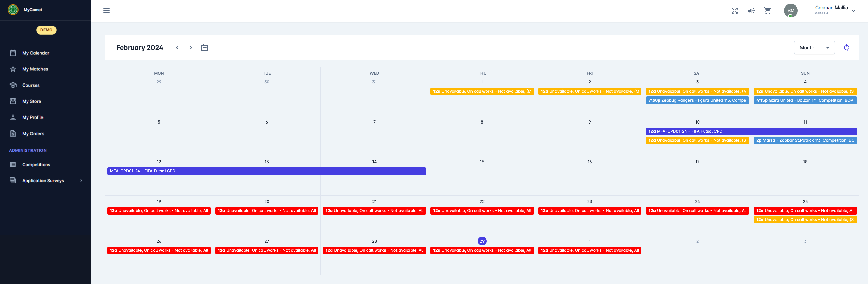Navigate to Courses section

pyautogui.click(x=31, y=85)
